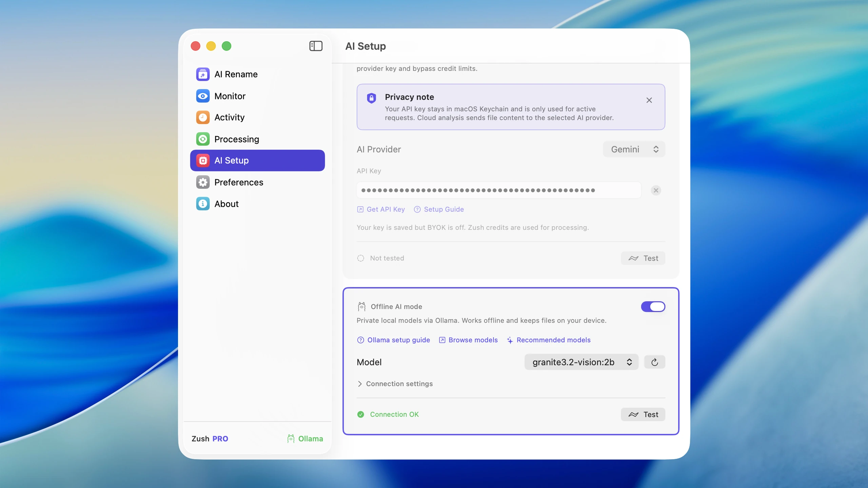Select the AI Setup sidebar item

pos(257,160)
